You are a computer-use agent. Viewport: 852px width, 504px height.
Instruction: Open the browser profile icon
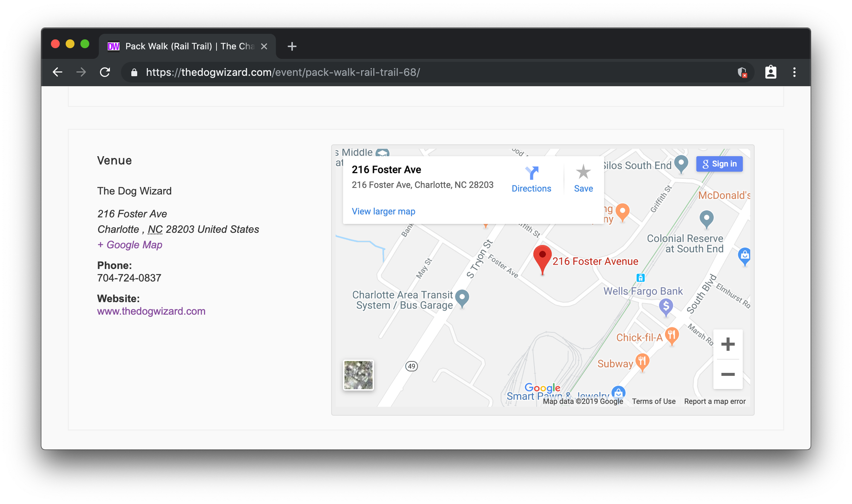(771, 72)
